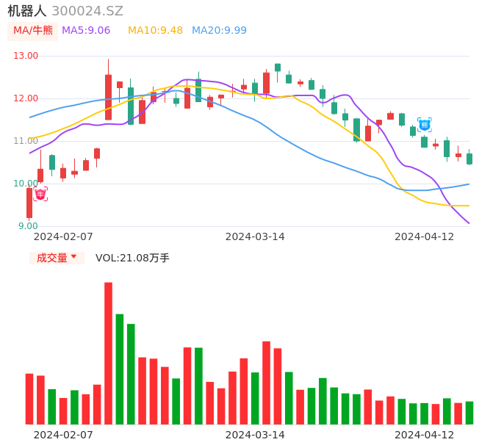Open the MA/牛熊 indicator selector

[x=33, y=30]
